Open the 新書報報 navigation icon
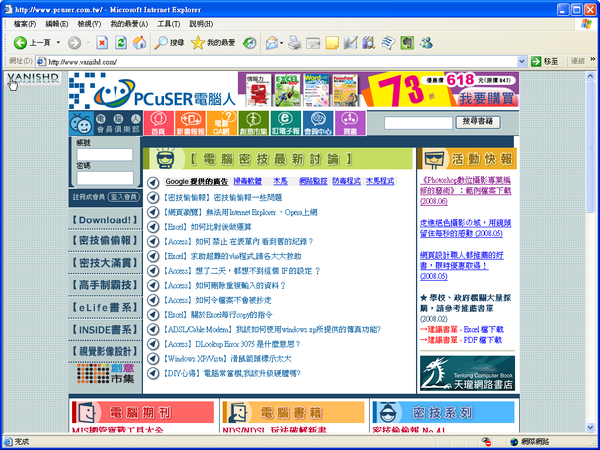The height and width of the screenshot is (450, 600). pos(190,123)
